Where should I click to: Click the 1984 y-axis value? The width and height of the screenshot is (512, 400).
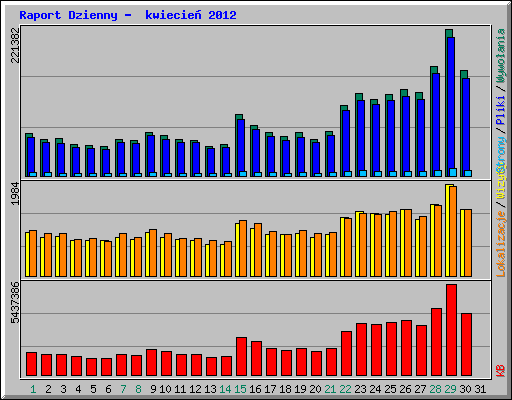[x=15, y=194]
